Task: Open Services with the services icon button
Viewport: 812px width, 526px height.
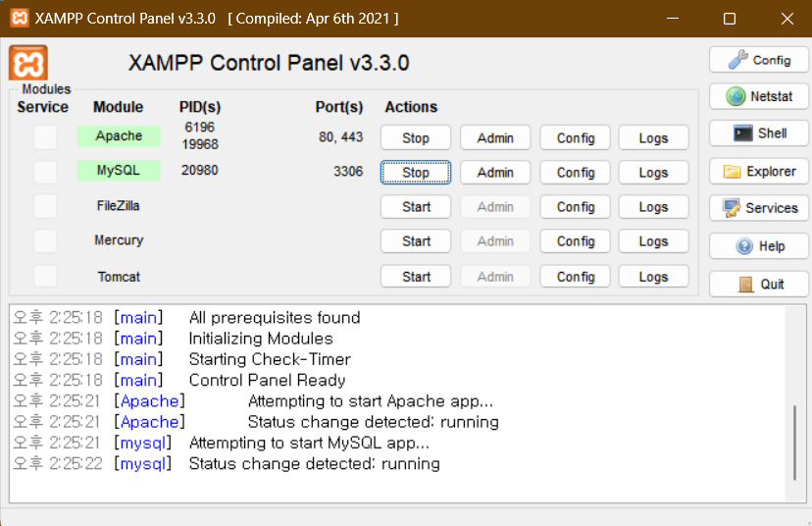Action: pos(759,208)
